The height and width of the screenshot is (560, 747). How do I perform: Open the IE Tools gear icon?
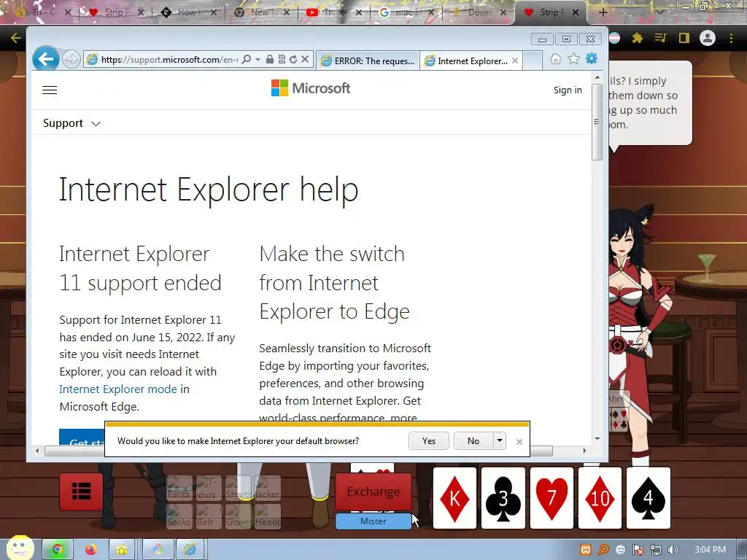click(x=592, y=58)
